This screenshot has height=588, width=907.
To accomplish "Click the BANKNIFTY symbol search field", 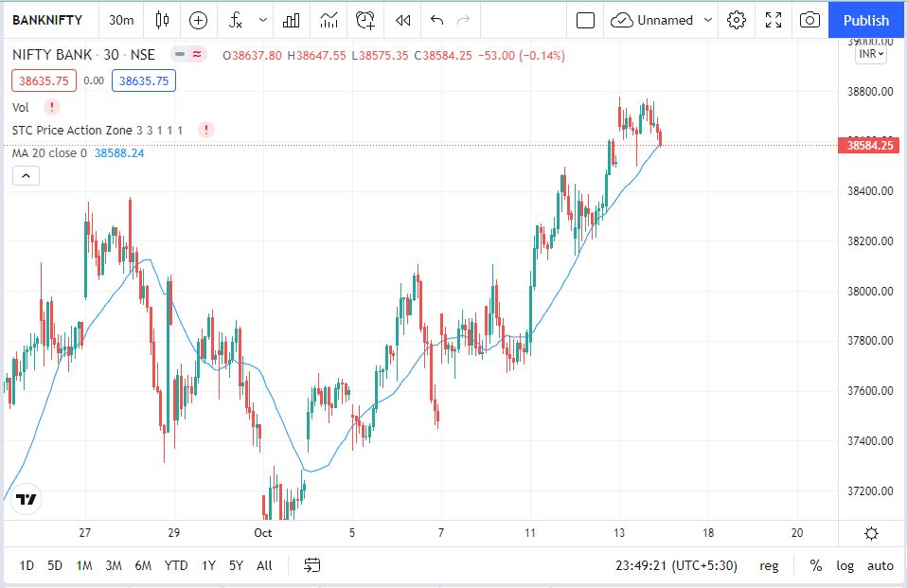I will (47, 20).
